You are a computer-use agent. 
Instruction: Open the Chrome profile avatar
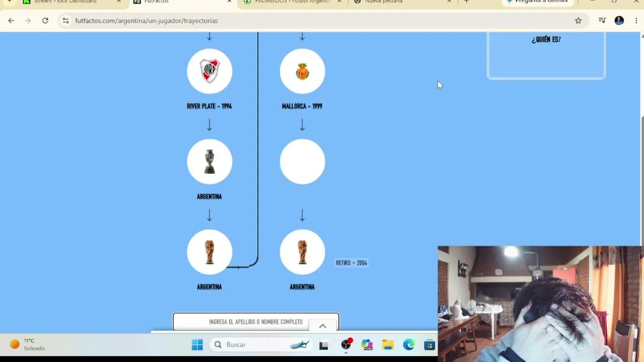(x=619, y=21)
